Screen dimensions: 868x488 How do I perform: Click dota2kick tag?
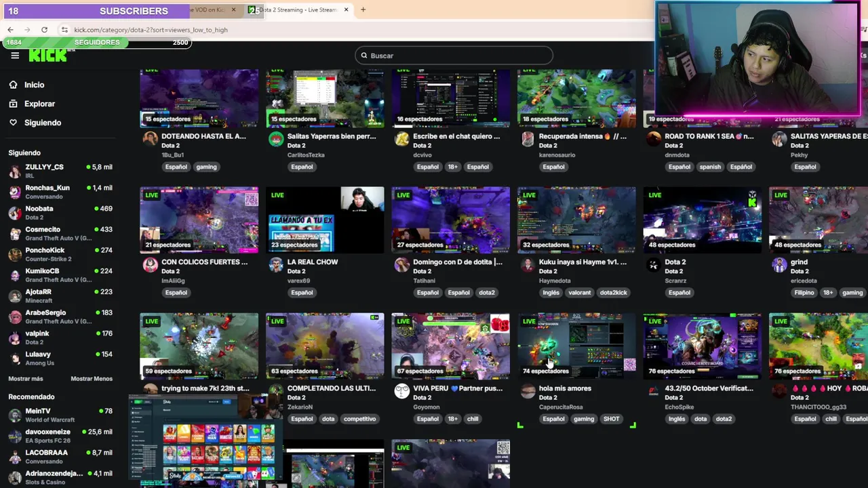[613, 293]
